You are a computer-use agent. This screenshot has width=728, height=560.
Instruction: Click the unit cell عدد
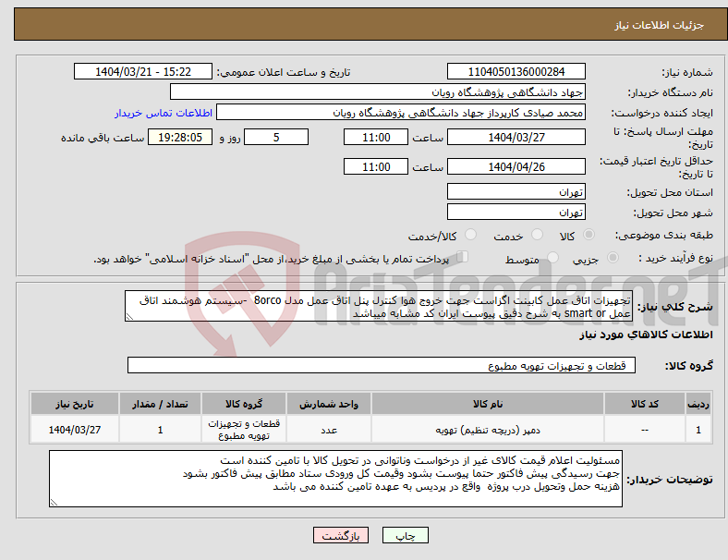(329, 430)
